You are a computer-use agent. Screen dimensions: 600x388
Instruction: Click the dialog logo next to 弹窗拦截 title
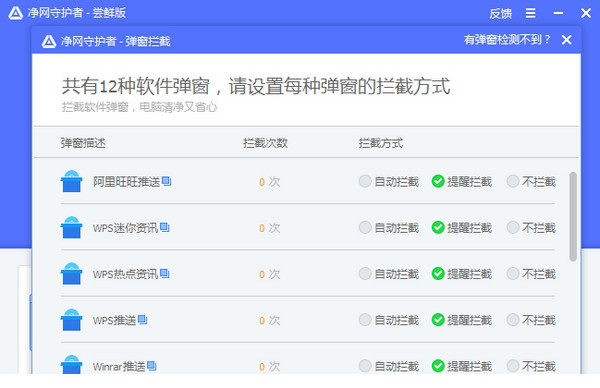tap(49, 41)
